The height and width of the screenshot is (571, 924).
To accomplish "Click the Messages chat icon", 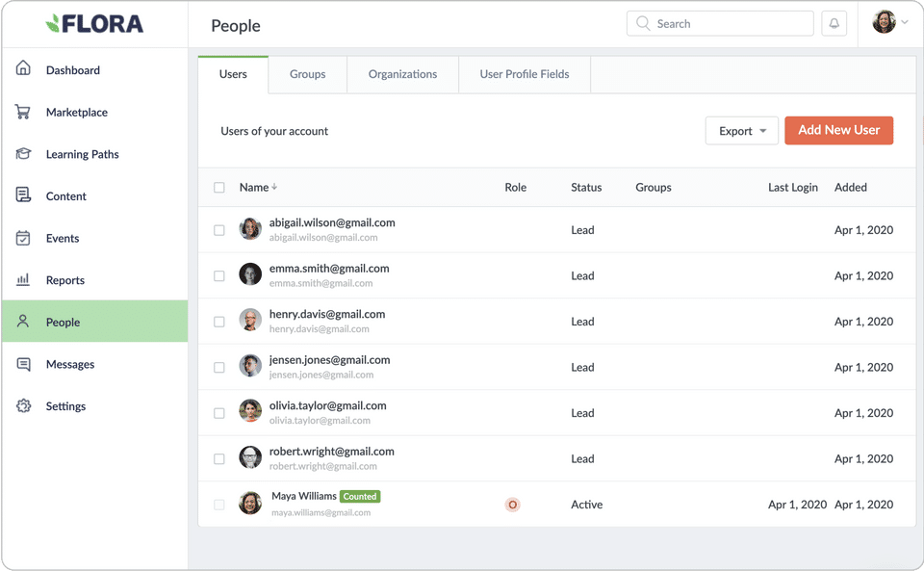I will pyautogui.click(x=23, y=364).
